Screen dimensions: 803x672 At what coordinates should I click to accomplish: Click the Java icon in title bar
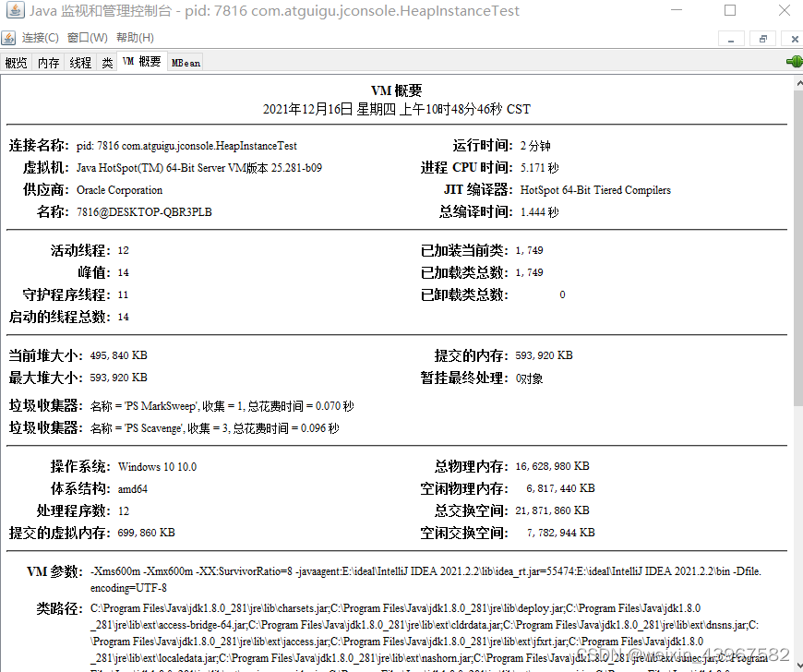coord(16,10)
